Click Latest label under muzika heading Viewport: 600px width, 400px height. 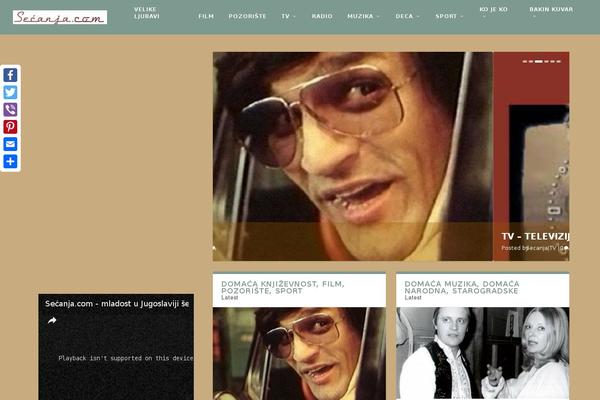click(413, 297)
